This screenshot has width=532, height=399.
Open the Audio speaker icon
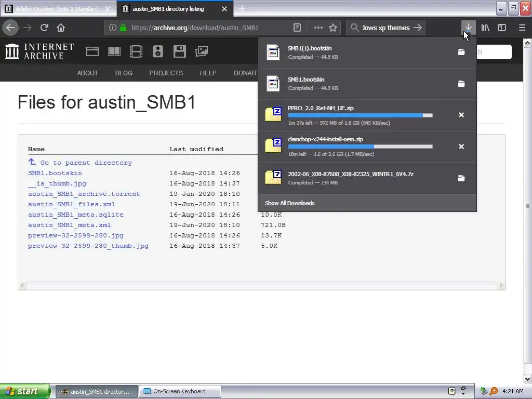[x=158, y=51]
